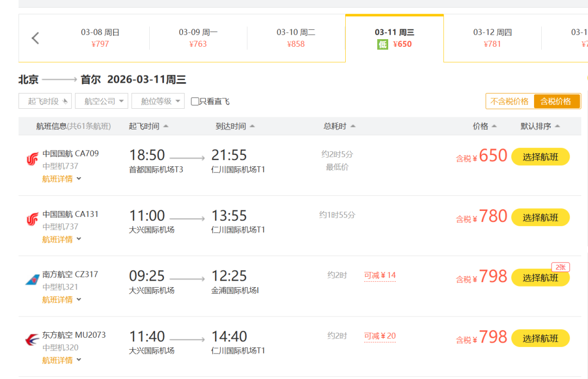Viewport: 588px width, 379px height.
Task: Click 选择航班 for the ¥650 flight
Action: (540, 157)
